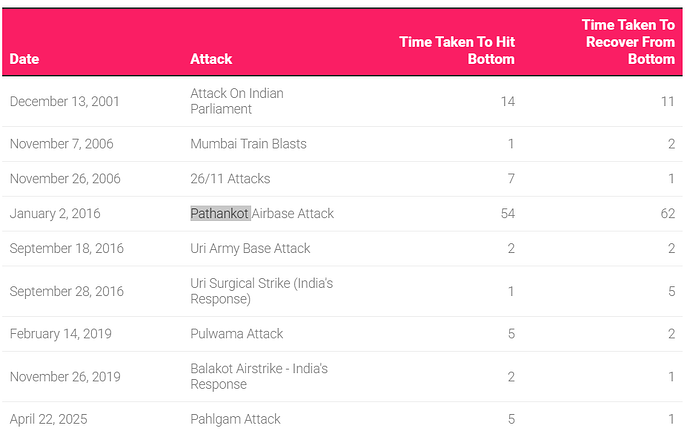Select Attack On Indian Parliament cell
The height and width of the screenshot is (436, 690).
tap(237, 101)
